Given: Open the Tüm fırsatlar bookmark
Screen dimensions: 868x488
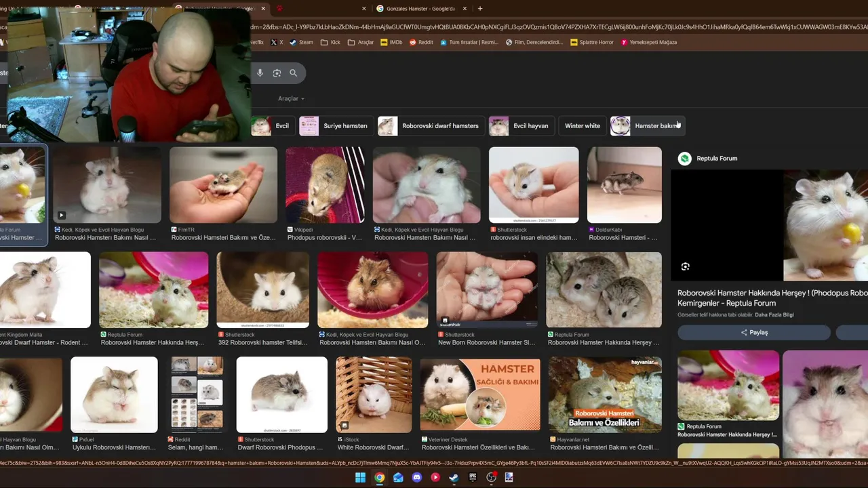Looking at the screenshot, I should pyautogui.click(x=469, y=42).
